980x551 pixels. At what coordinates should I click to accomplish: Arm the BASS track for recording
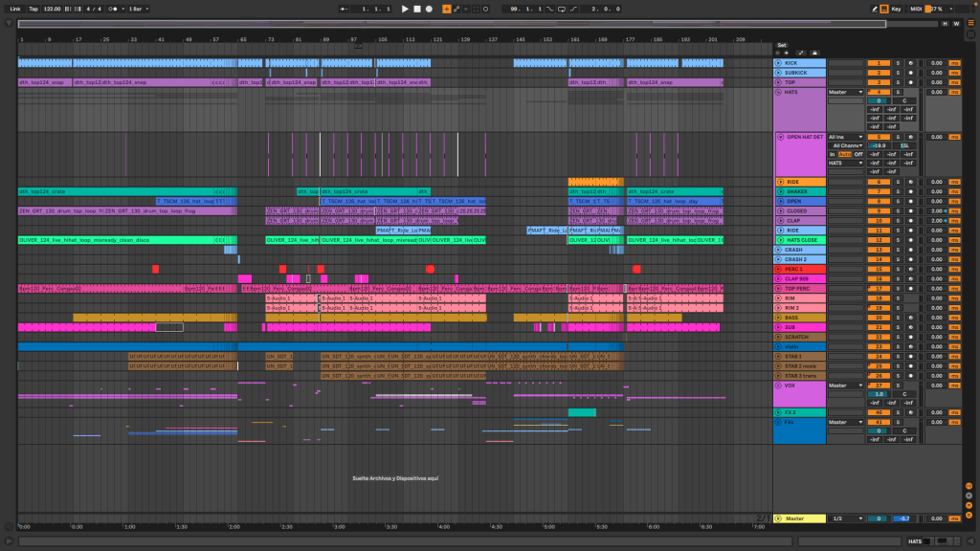(910, 318)
